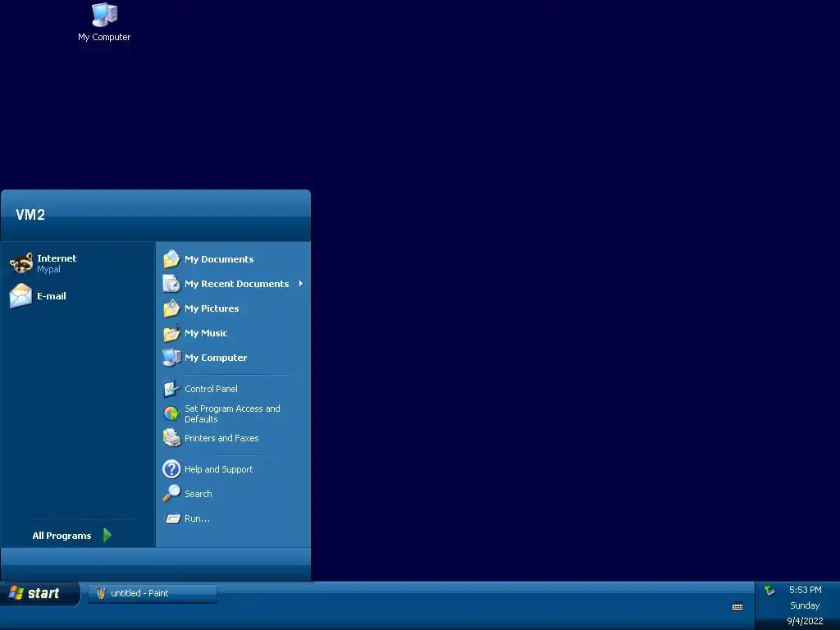Click the Search magnifying glass icon
This screenshot has height=630, width=840.
[171, 493]
